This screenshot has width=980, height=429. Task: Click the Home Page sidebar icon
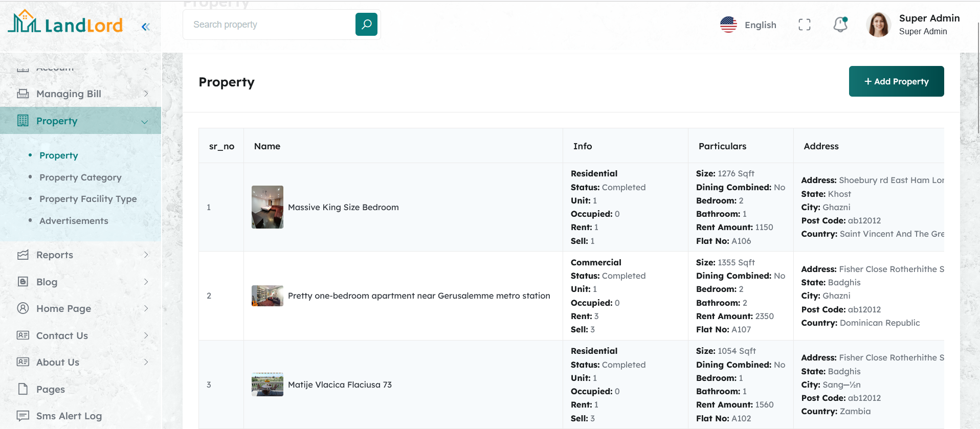[x=23, y=308]
